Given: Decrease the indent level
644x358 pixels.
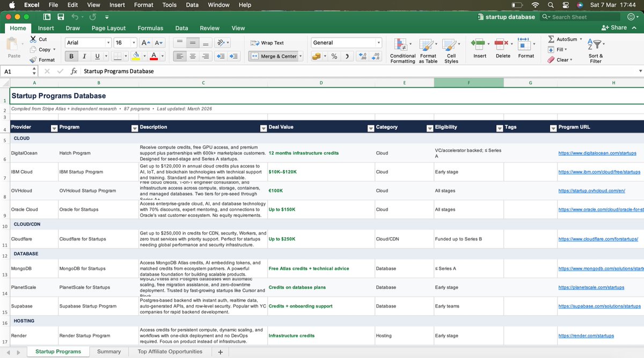Looking at the screenshot, I should click(x=221, y=56).
